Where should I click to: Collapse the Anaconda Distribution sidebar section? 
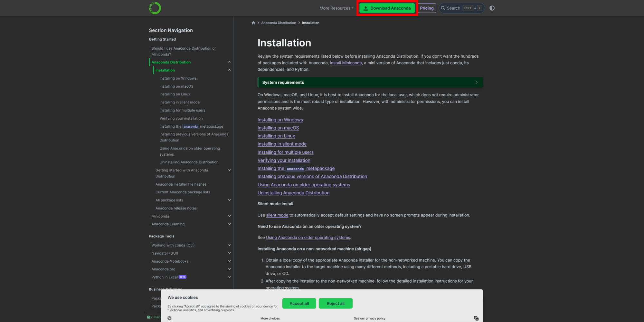coord(229,62)
